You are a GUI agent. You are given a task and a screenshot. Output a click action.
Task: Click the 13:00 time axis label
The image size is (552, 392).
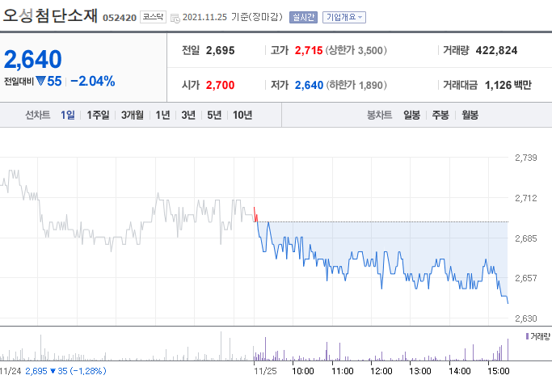tap(420, 371)
